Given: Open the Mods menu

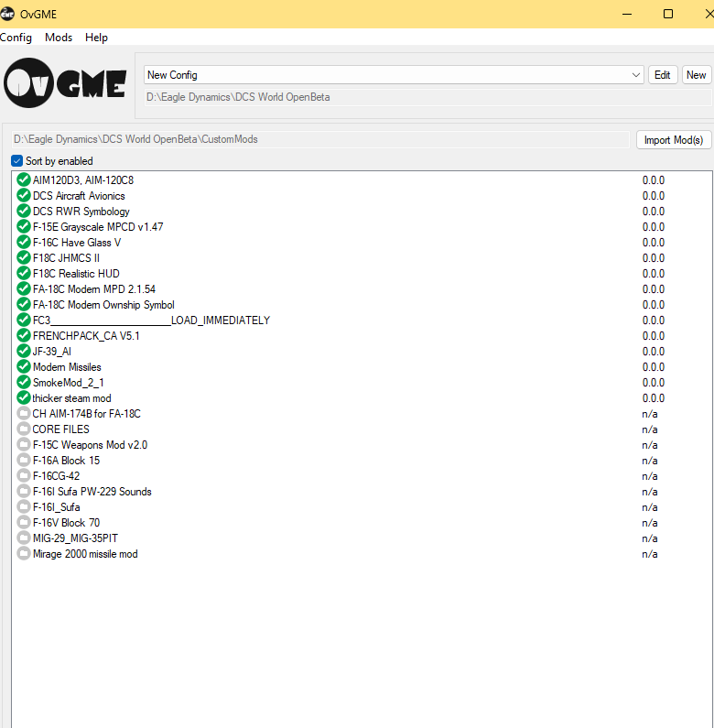Looking at the screenshot, I should click(x=59, y=38).
